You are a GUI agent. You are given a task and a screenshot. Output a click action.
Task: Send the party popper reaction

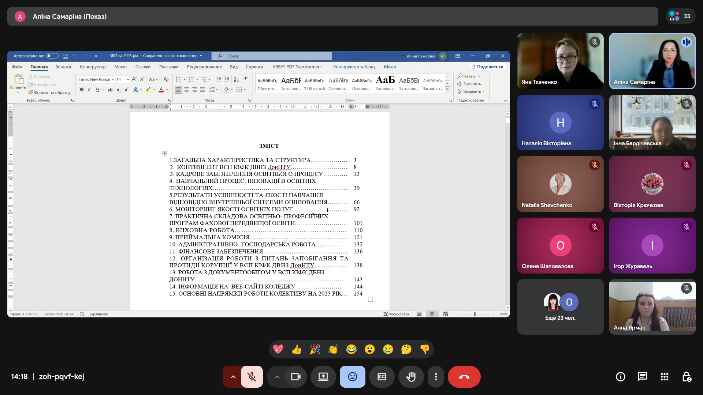[x=315, y=349]
